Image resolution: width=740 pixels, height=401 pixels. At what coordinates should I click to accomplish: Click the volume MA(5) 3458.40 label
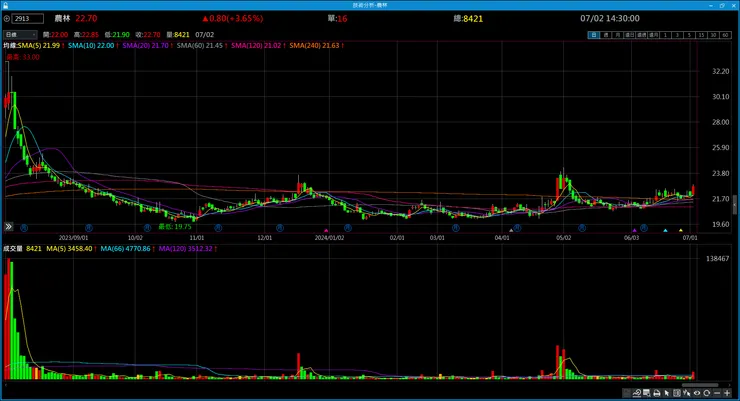[x=71, y=249]
